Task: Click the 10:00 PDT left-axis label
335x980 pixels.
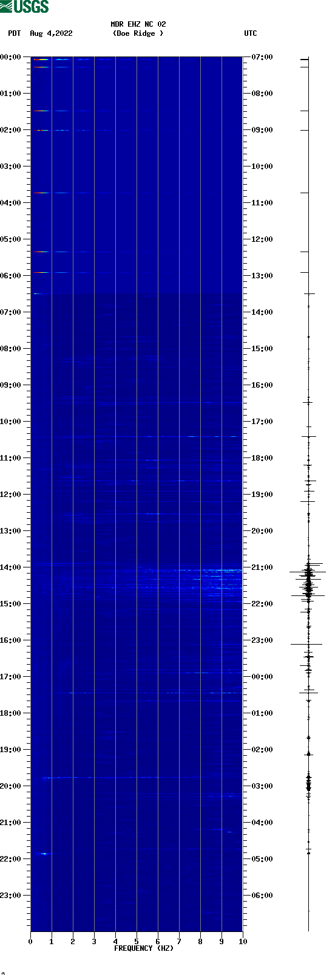Action: click(x=10, y=422)
